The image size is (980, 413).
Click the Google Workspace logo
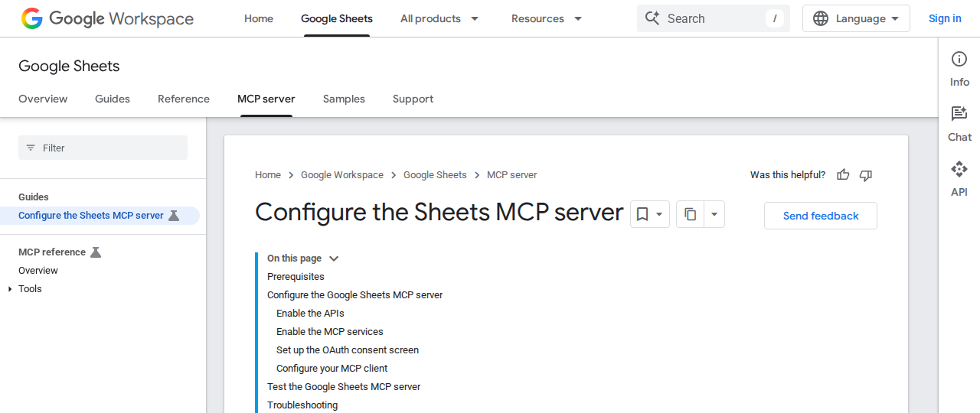107,18
